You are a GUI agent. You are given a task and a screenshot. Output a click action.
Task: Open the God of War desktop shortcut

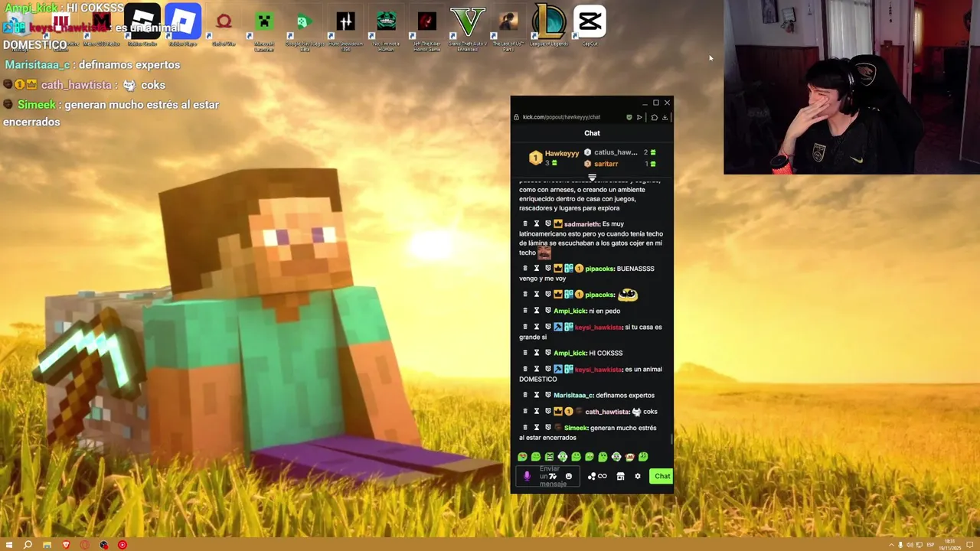(x=224, y=25)
